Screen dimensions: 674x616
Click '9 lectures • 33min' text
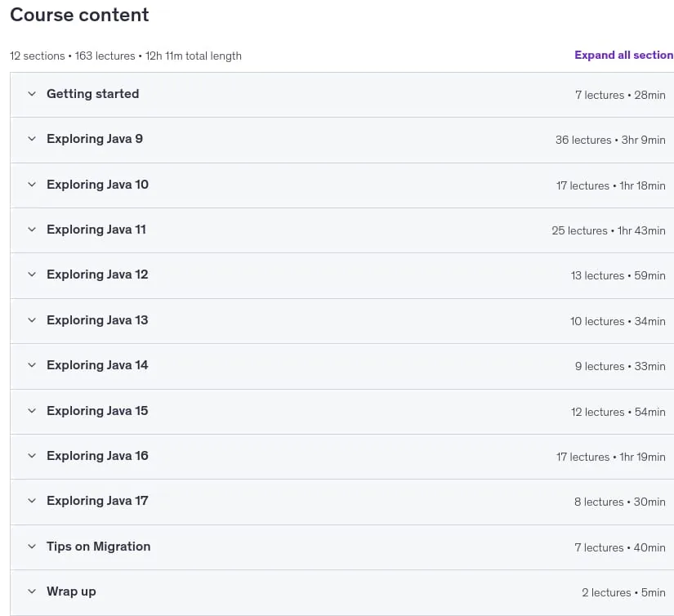click(x=620, y=366)
